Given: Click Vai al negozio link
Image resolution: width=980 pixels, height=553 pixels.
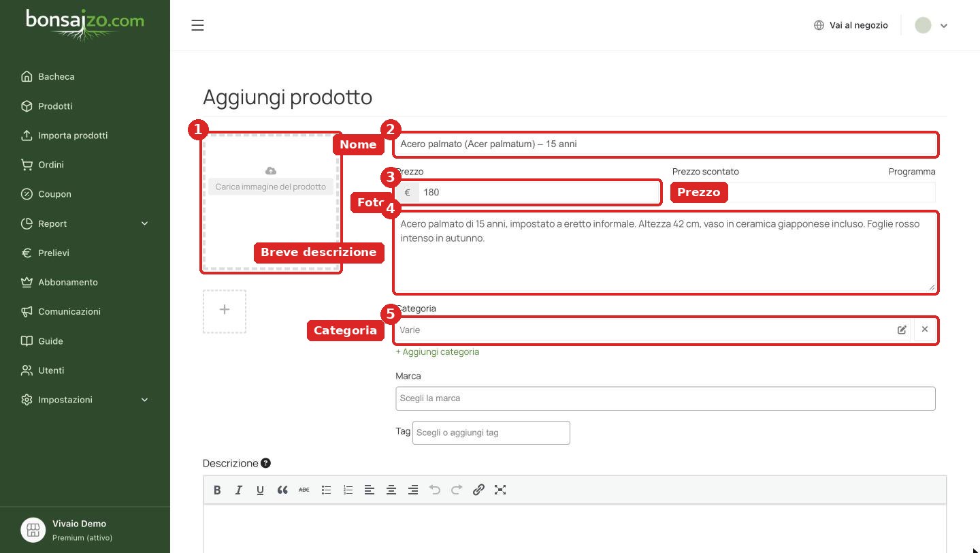Looking at the screenshot, I should (851, 25).
